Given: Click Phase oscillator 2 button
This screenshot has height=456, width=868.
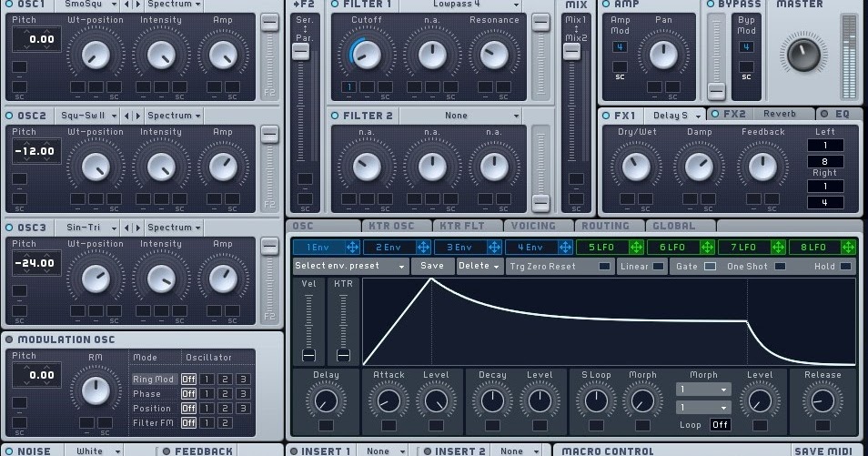Looking at the screenshot, I should [x=225, y=394].
